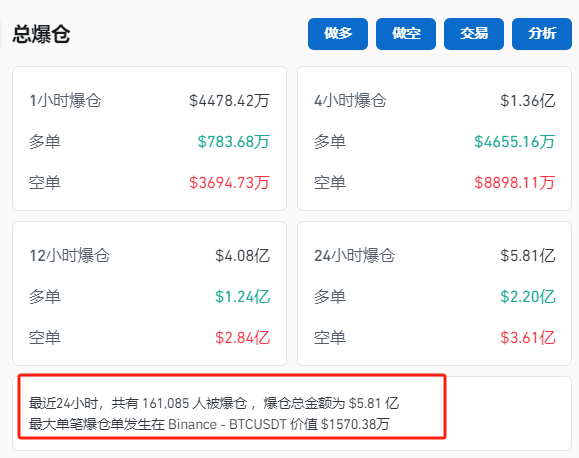Click the 做空 button
The image size is (579, 458).
[x=406, y=34]
